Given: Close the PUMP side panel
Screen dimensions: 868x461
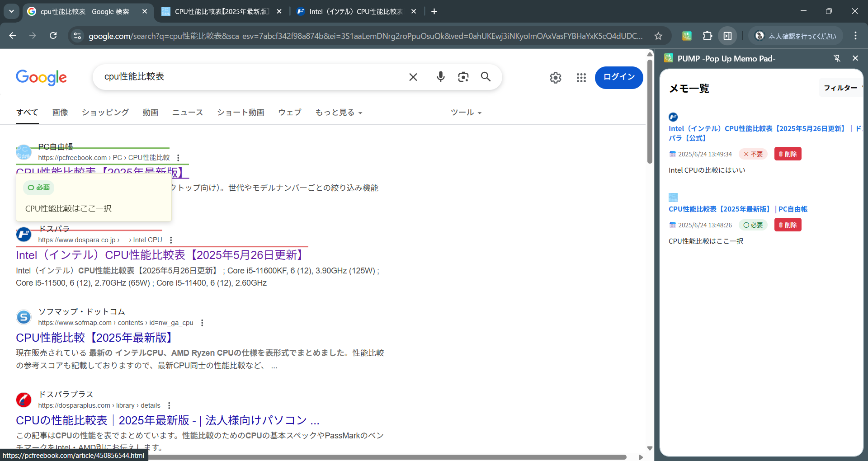Looking at the screenshot, I should pos(855,58).
